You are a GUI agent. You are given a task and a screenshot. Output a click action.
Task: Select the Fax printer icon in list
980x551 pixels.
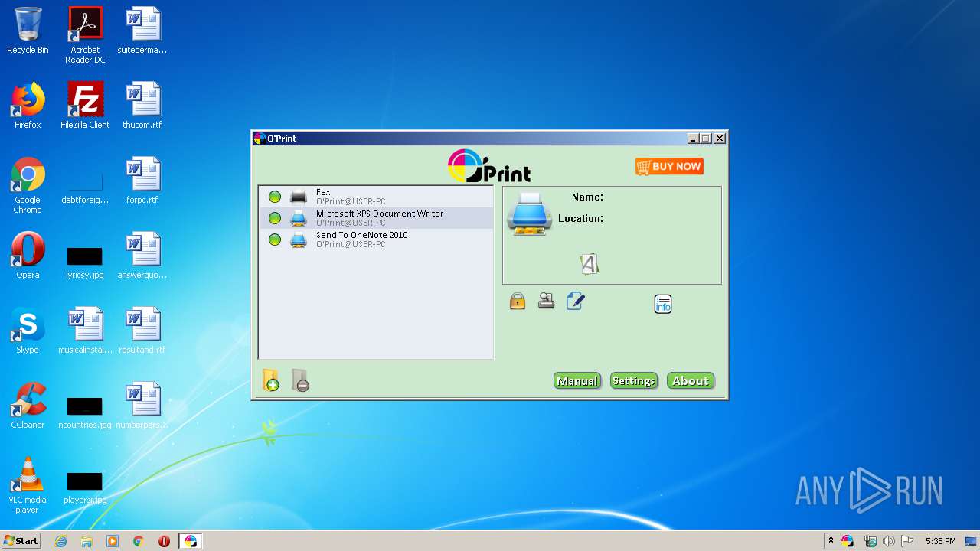click(299, 197)
